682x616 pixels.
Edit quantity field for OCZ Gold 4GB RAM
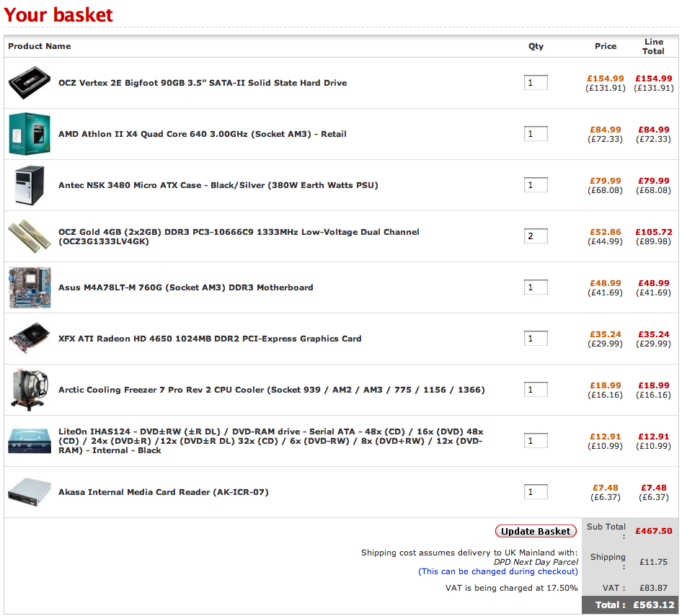point(536,236)
